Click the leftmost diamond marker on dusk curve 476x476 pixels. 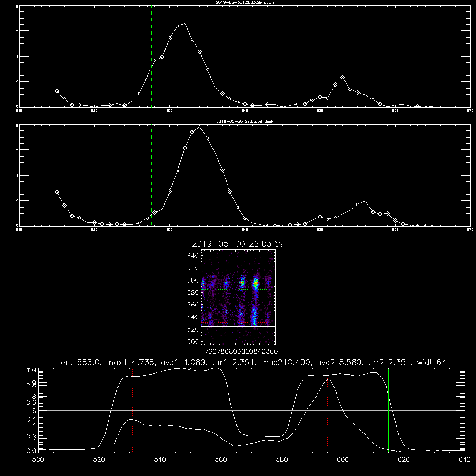click(57, 192)
